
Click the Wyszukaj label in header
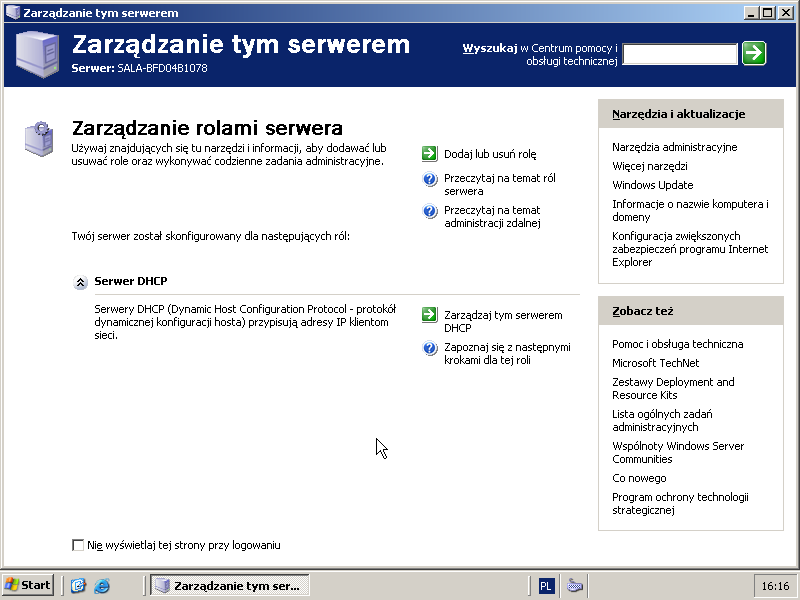pyautogui.click(x=490, y=48)
